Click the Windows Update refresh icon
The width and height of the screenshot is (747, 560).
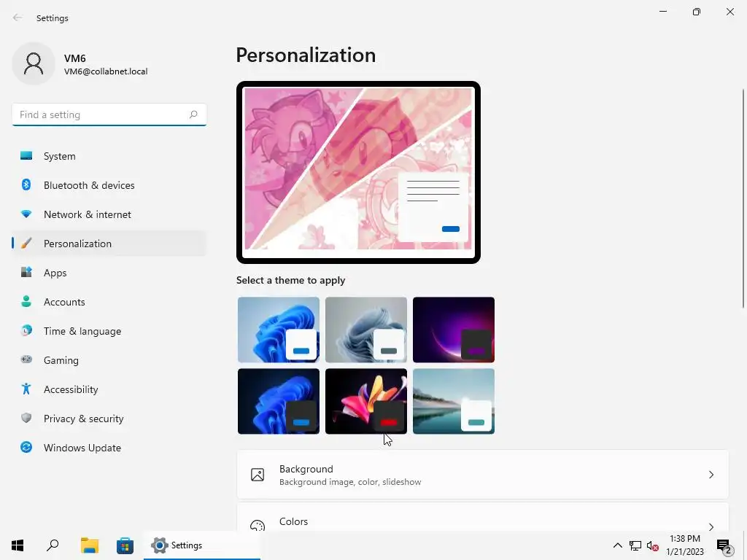click(26, 447)
